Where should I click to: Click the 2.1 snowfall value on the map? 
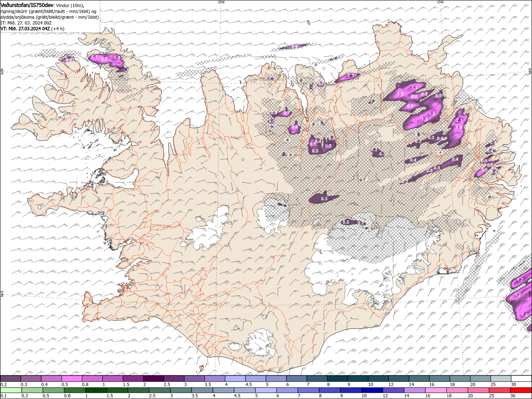pyautogui.click(x=459, y=120)
